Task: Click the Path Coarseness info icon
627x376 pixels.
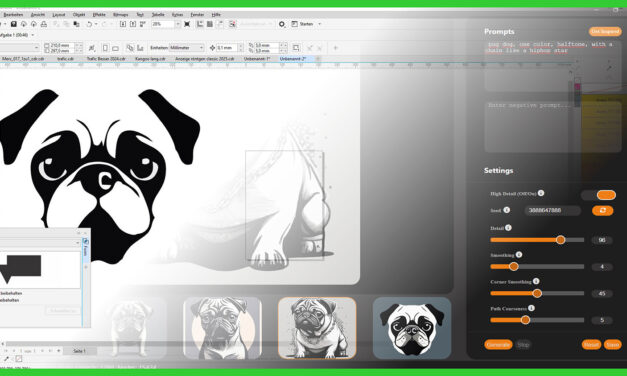Action: (x=531, y=308)
